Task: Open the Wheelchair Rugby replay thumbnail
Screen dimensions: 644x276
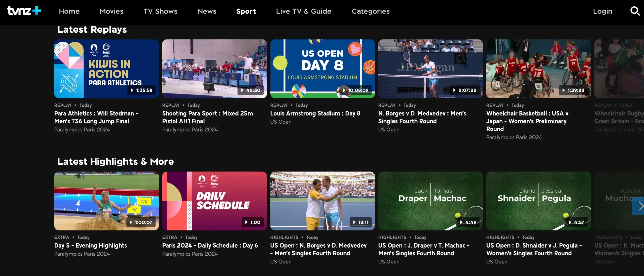Action: [619, 69]
